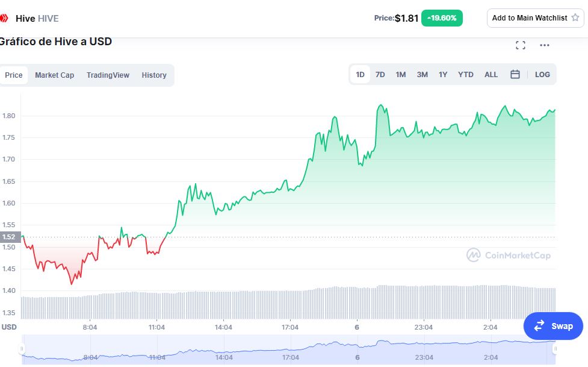Screen dimensions: 588x367
Task: Select the ALL time range
Action: (491, 74)
